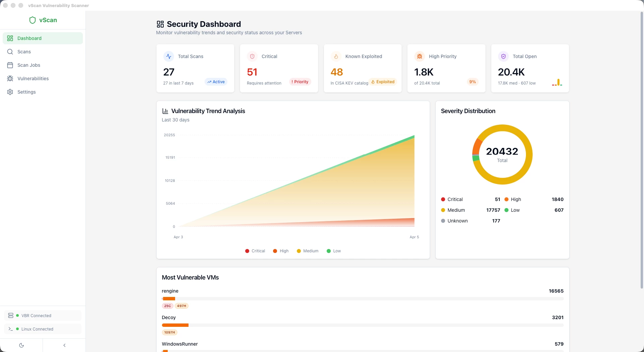This screenshot has height=352, width=644.
Task: Click the Priority badge on Critical card
Action: 300,82
